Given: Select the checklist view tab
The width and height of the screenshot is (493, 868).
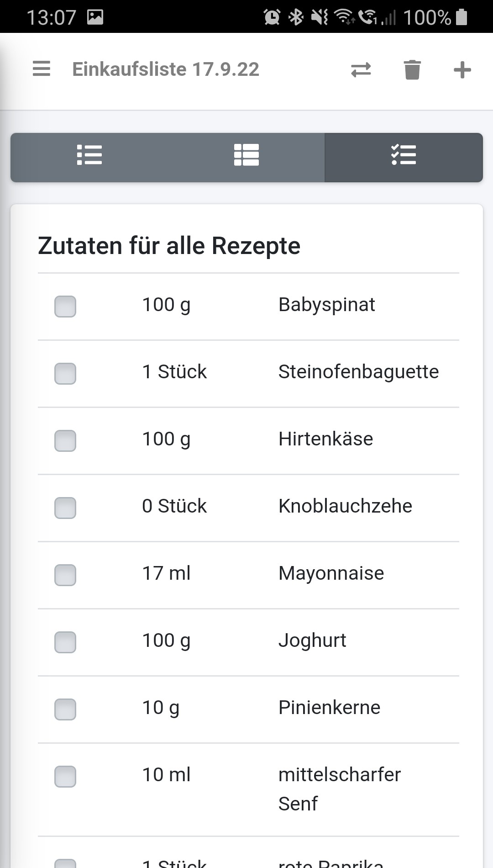Looking at the screenshot, I should pos(404,155).
